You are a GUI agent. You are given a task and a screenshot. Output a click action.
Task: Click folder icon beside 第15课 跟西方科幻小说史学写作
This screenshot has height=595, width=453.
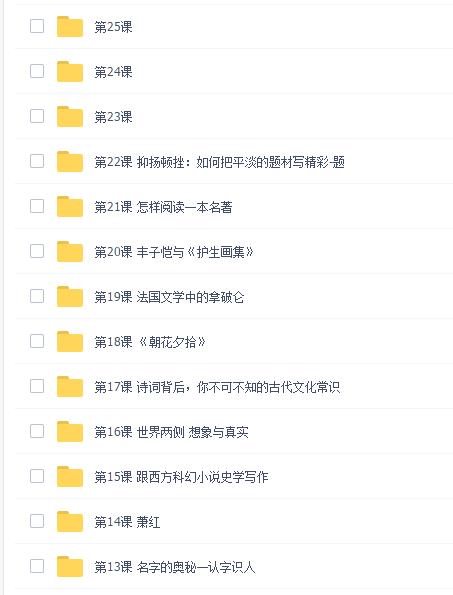[70, 476]
